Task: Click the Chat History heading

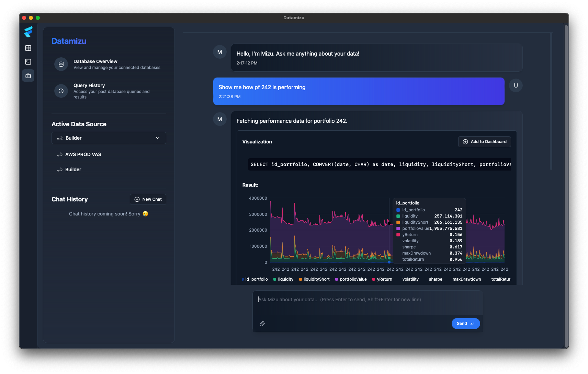Action: [70, 199]
